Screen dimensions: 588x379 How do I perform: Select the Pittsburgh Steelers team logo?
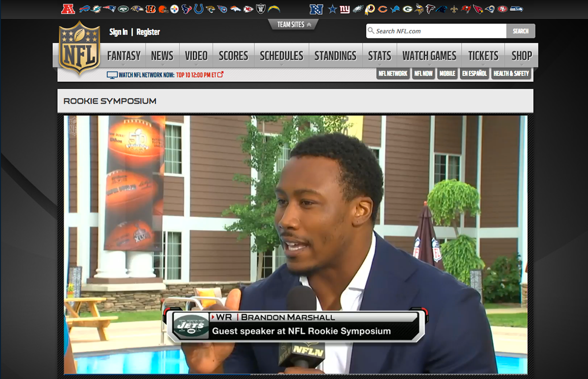tap(174, 9)
